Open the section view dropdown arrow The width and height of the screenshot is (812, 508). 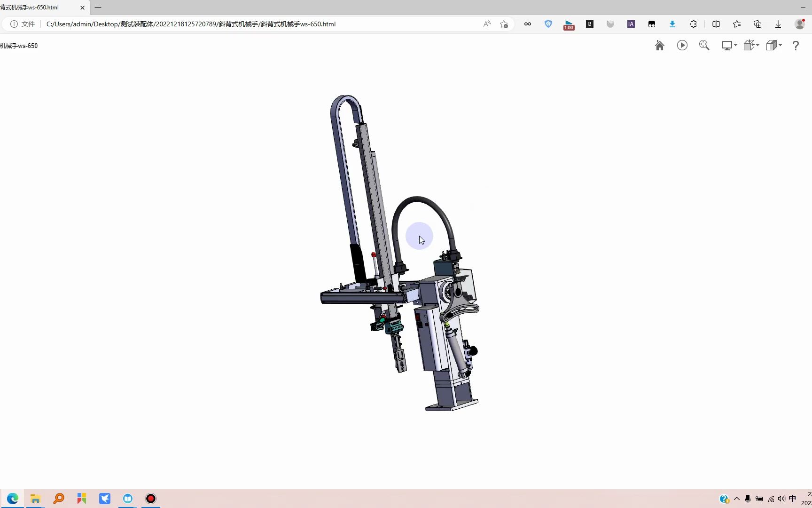[780, 45]
